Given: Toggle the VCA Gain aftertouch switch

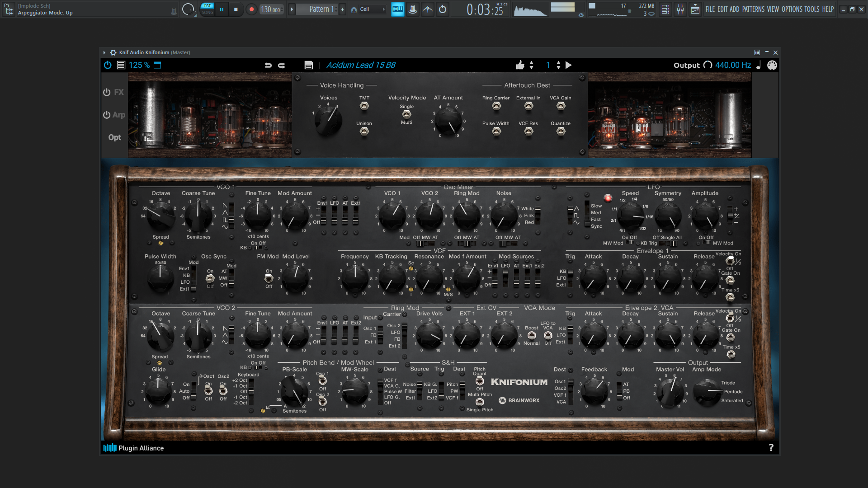Looking at the screenshot, I should coord(561,106).
